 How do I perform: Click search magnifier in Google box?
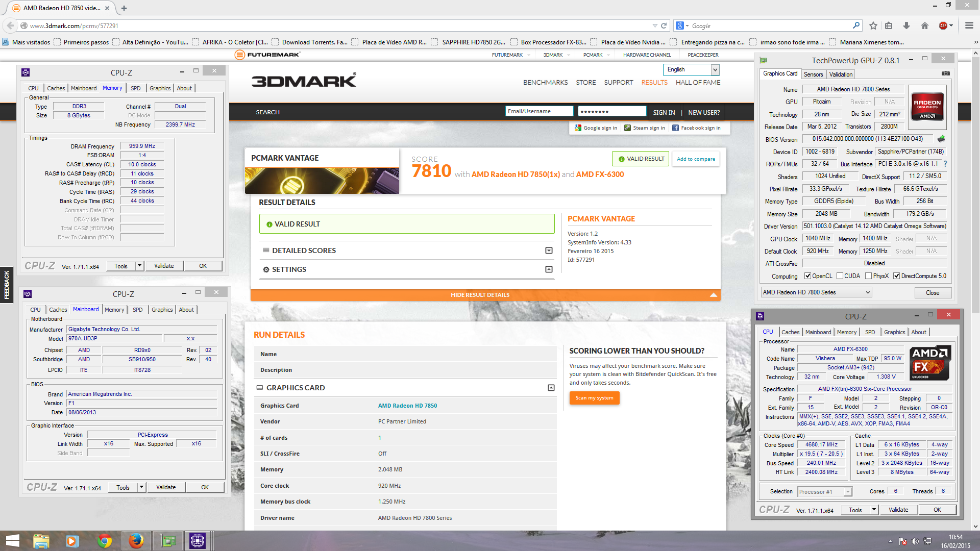click(856, 26)
